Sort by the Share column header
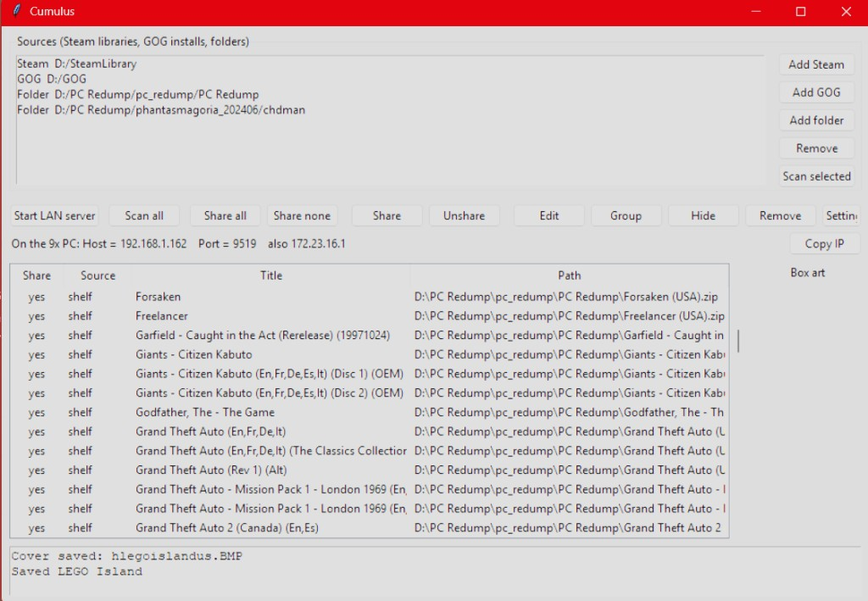The width and height of the screenshot is (868, 601). point(36,275)
